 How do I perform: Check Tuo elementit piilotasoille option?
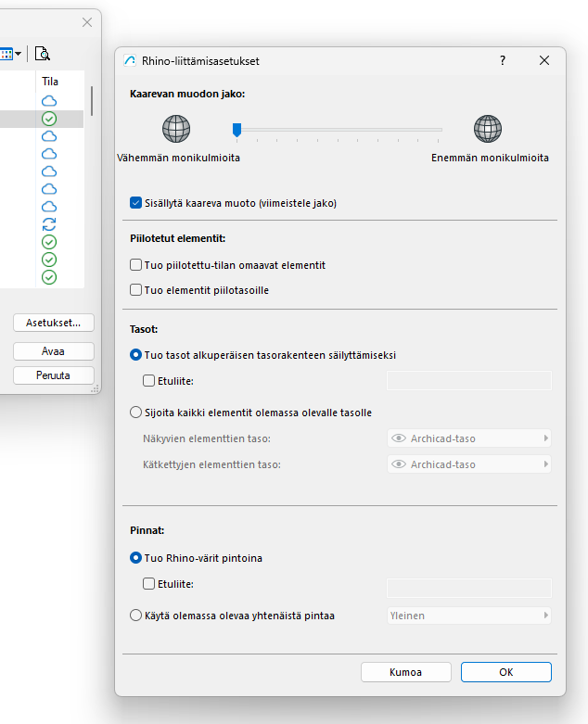(x=137, y=290)
